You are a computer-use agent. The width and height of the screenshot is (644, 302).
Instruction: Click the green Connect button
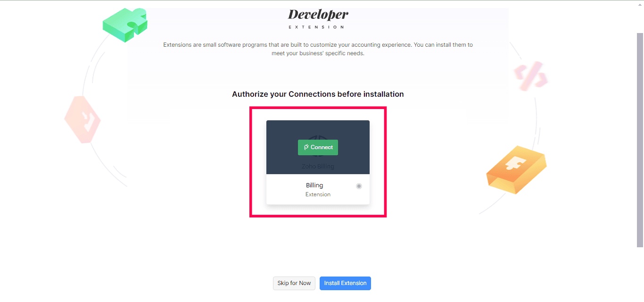[318, 147]
